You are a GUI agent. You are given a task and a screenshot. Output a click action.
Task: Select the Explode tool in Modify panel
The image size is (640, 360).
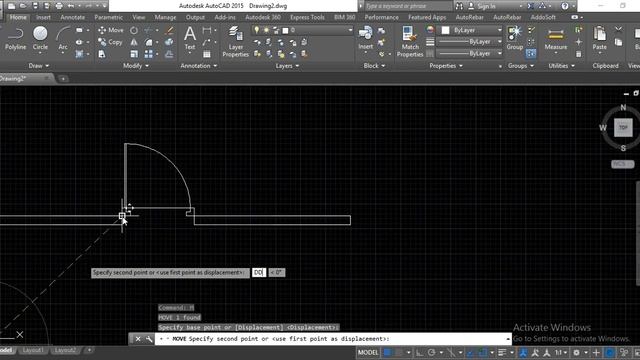pos(169,42)
